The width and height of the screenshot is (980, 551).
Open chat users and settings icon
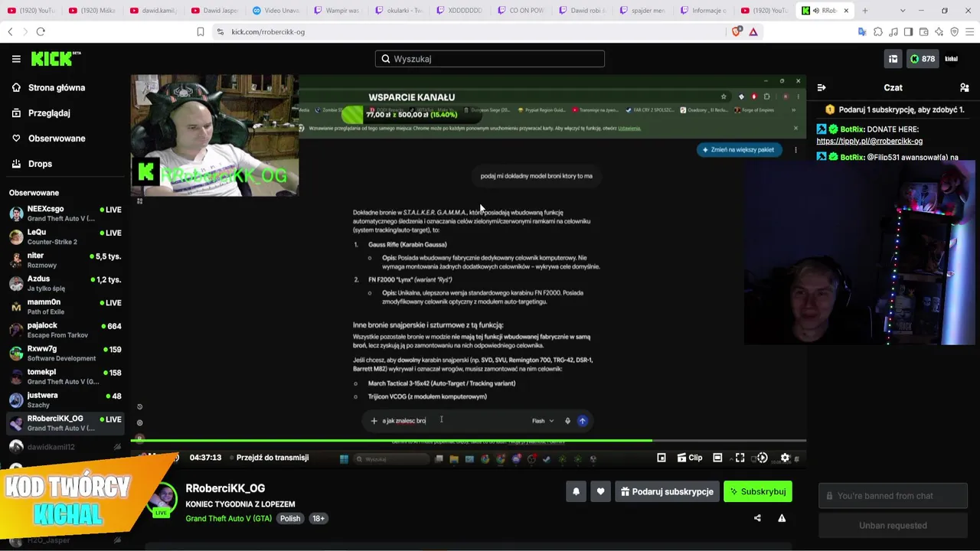(x=965, y=87)
